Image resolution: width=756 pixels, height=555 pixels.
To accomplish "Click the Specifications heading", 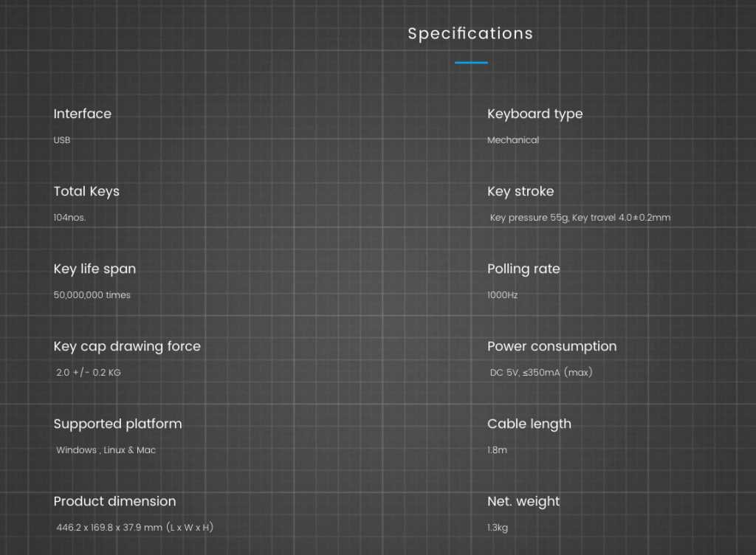I will coord(470,33).
